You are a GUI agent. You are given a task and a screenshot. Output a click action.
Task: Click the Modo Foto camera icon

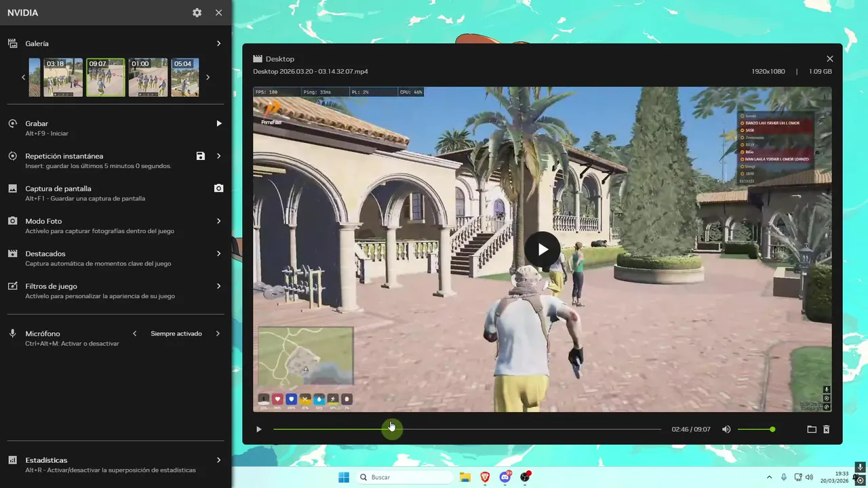(x=12, y=221)
